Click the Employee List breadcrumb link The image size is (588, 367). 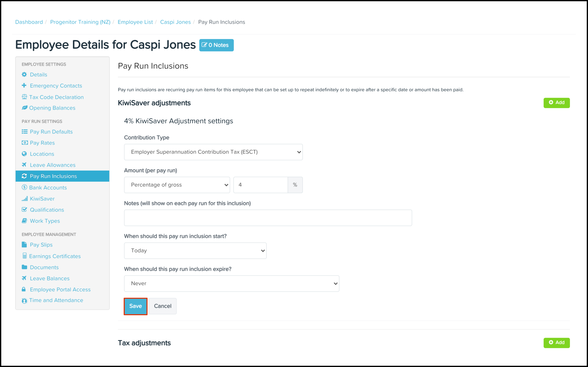coord(135,22)
